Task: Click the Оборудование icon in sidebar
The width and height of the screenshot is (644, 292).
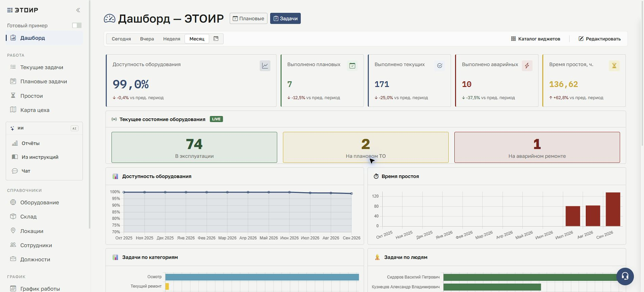Action: coord(13,202)
